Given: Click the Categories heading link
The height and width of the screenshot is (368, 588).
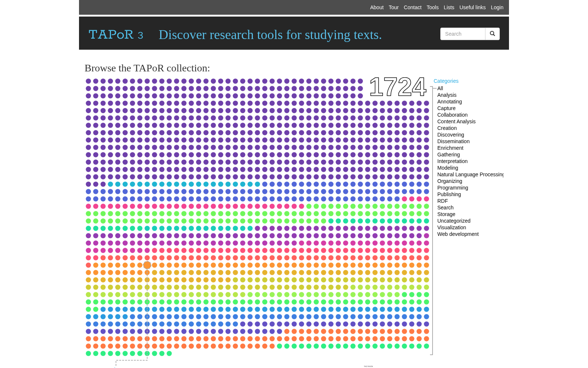Looking at the screenshot, I should pos(446,81).
